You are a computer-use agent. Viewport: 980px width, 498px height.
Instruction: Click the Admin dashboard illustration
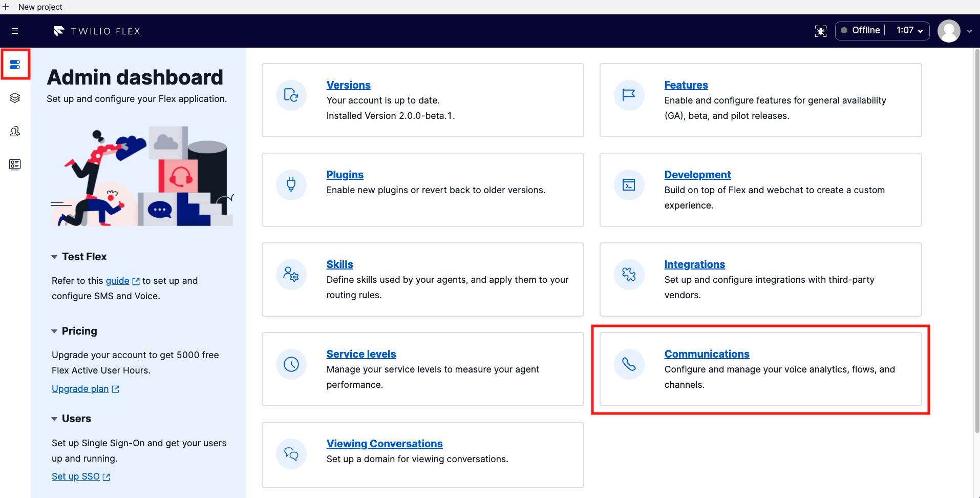[142, 176]
